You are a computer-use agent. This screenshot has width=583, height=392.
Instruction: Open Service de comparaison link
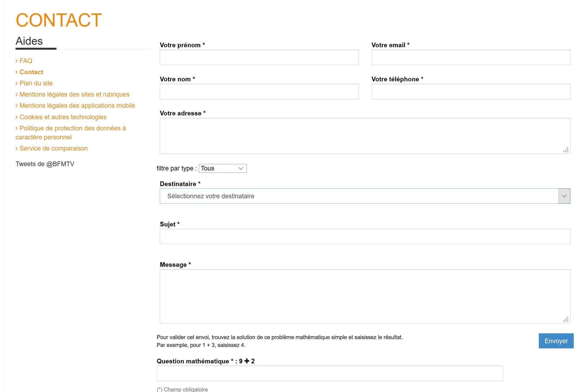coord(53,148)
